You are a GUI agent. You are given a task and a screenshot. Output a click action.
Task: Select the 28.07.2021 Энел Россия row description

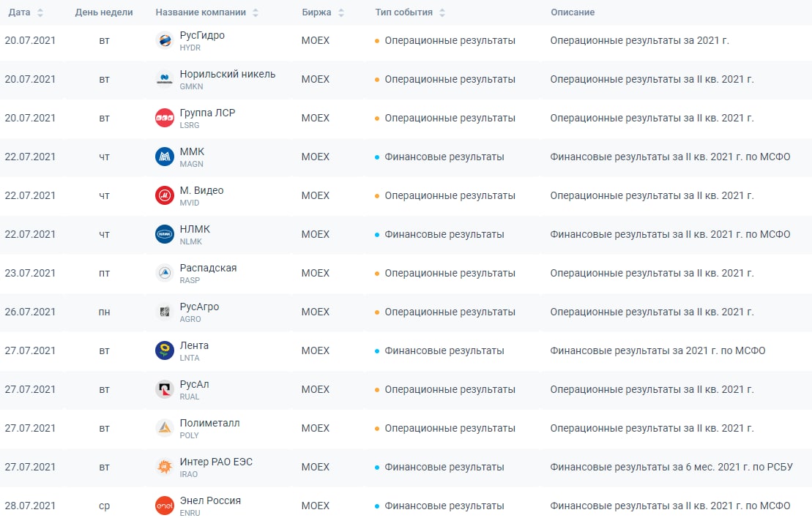point(670,506)
